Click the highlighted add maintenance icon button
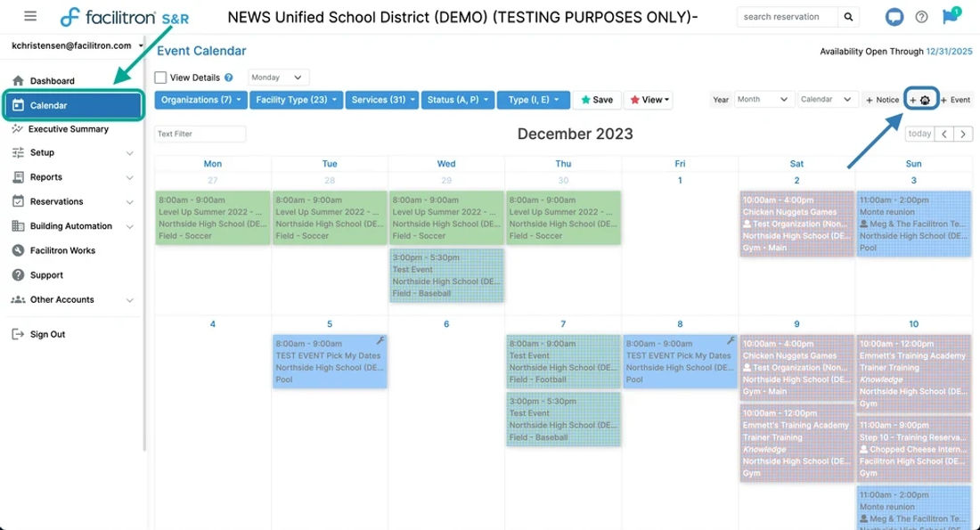 [x=920, y=100]
